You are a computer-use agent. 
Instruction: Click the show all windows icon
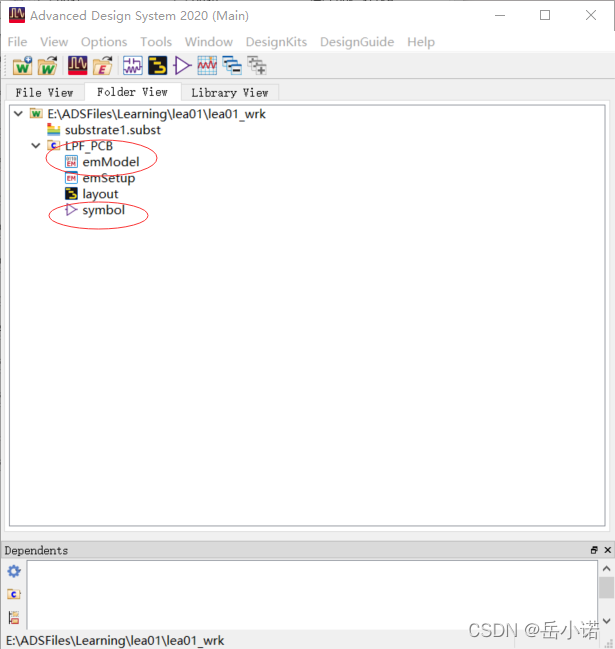tap(257, 65)
